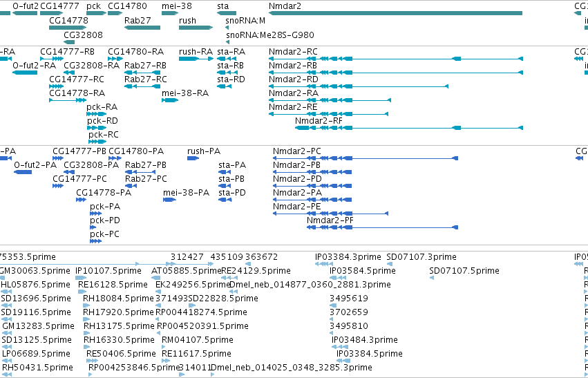Click the CG14777-RB transcript label

point(67,51)
